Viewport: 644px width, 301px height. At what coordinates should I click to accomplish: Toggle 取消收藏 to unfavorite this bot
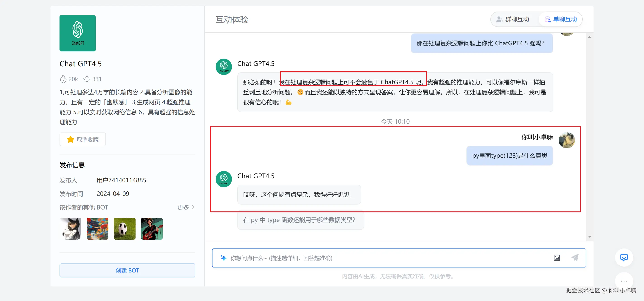click(x=83, y=139)
